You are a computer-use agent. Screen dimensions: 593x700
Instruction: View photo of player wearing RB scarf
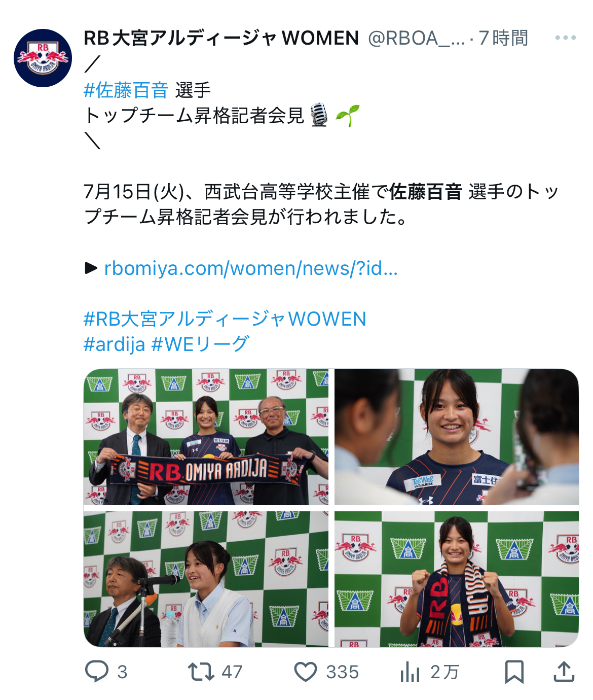click(x=457, y=579)
